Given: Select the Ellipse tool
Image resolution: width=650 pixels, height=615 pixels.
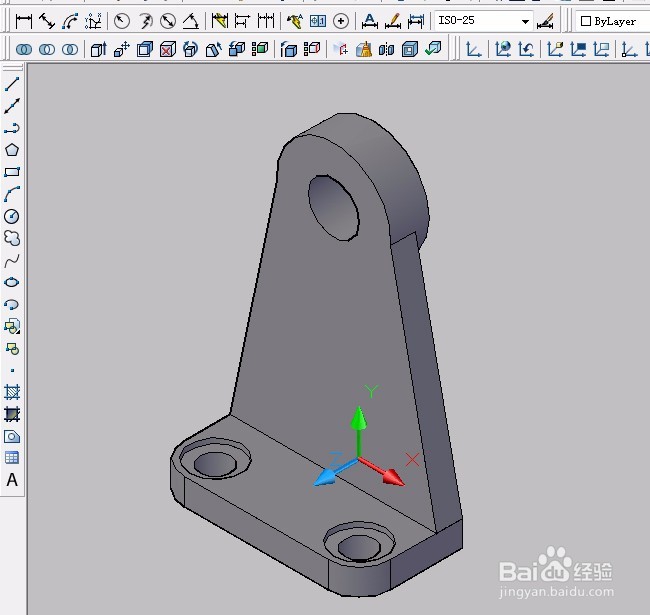Looking at the screenshot, I should [12, 282].
